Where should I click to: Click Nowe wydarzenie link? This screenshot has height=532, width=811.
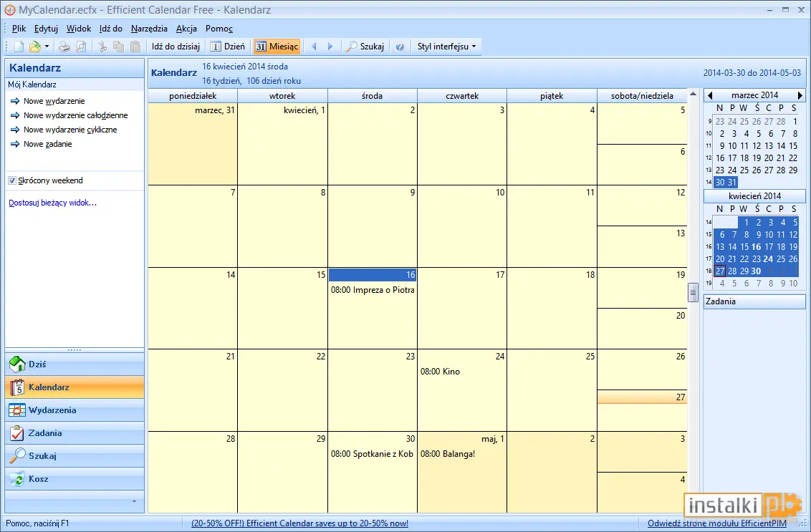(54, 101)
